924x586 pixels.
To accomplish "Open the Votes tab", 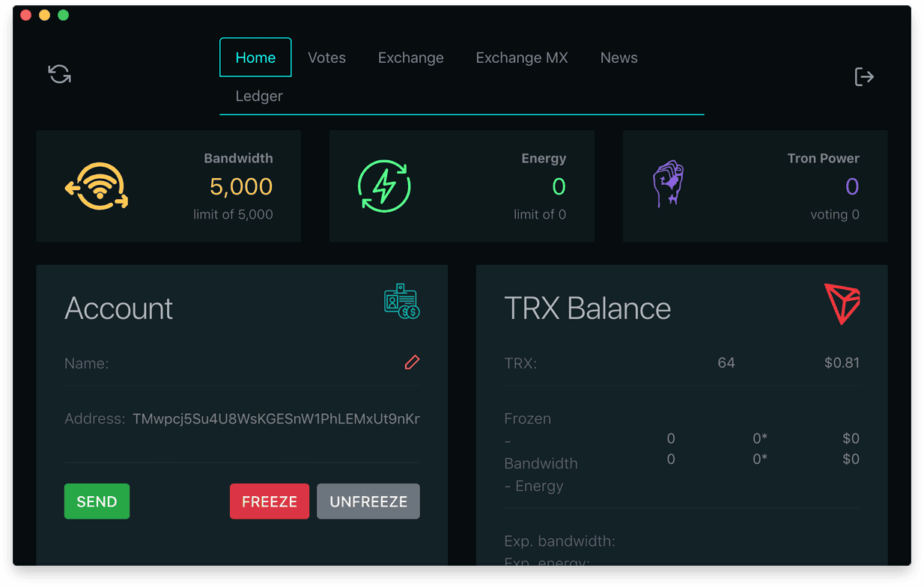I will 327,58.
